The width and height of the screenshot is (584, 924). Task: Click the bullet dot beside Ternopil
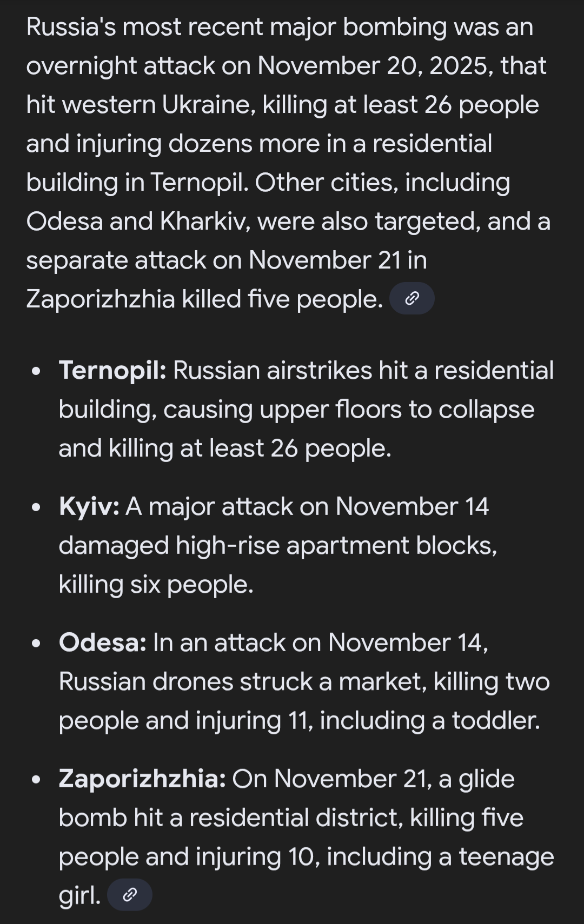(36, 372)
